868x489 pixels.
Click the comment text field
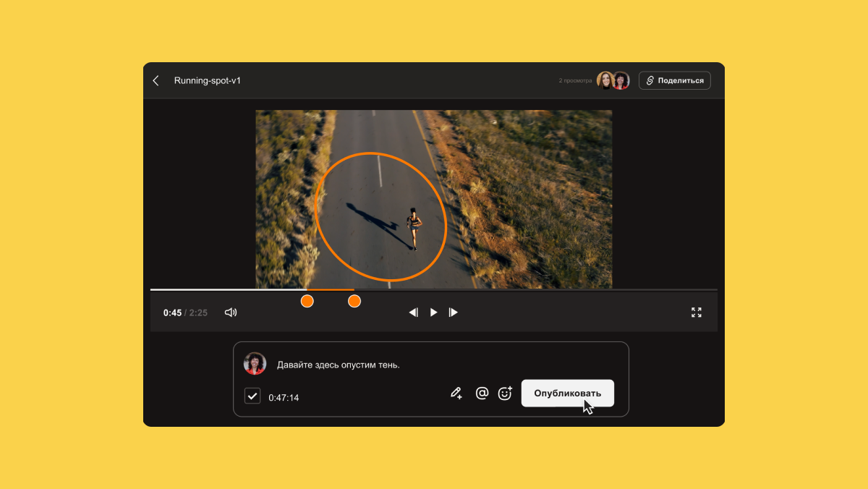[434, 365]
